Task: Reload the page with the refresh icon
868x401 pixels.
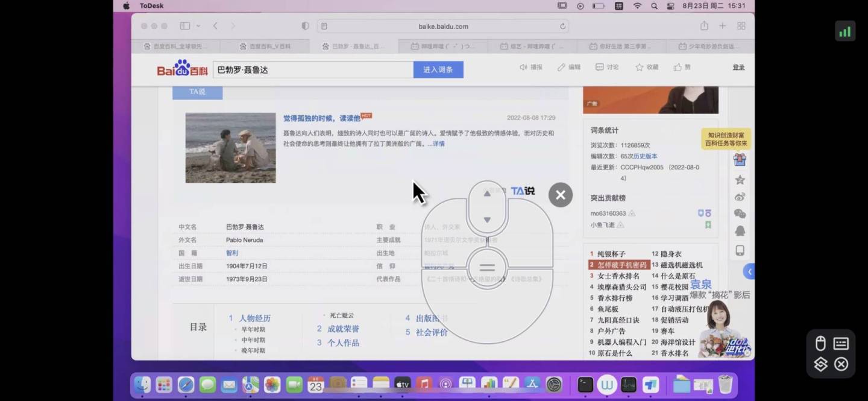Action: click(562, 26)
